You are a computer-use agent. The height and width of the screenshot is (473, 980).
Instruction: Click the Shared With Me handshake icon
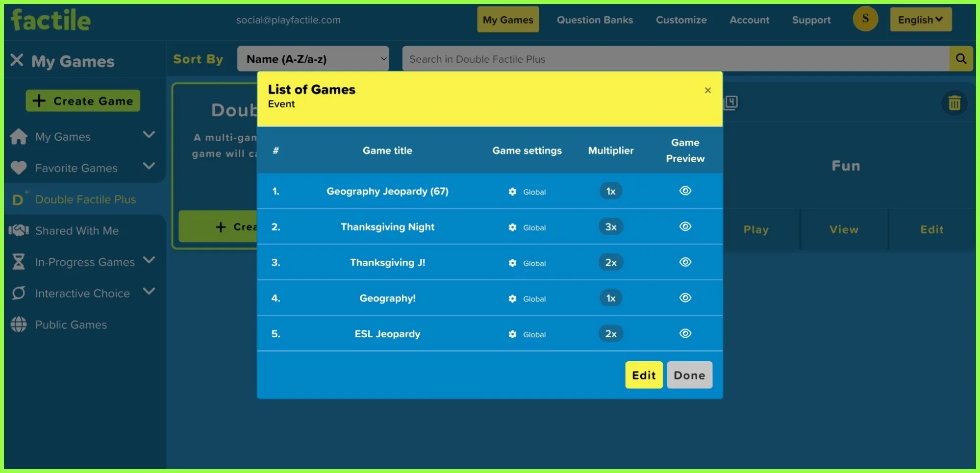coord(19,230)
